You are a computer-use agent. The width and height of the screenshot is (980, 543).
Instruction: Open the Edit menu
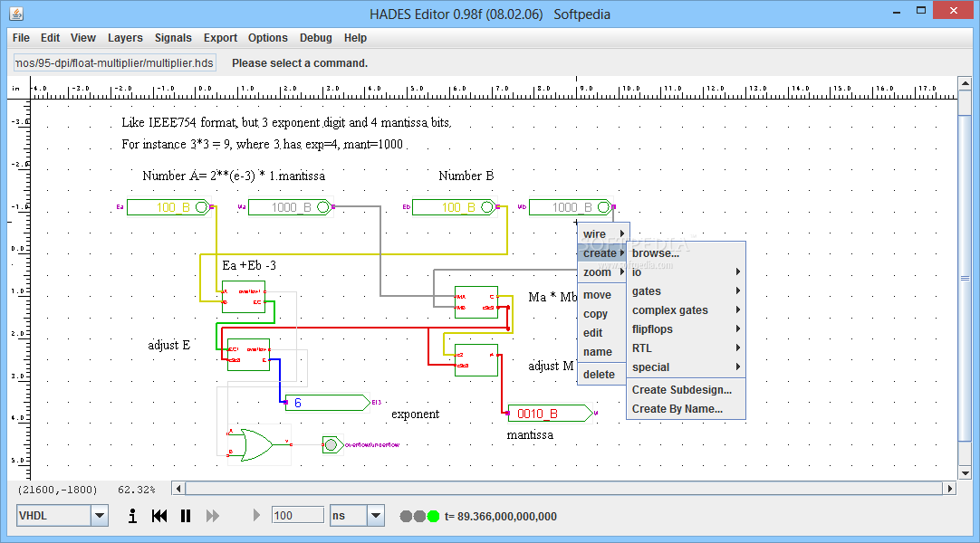click(50, 38)
